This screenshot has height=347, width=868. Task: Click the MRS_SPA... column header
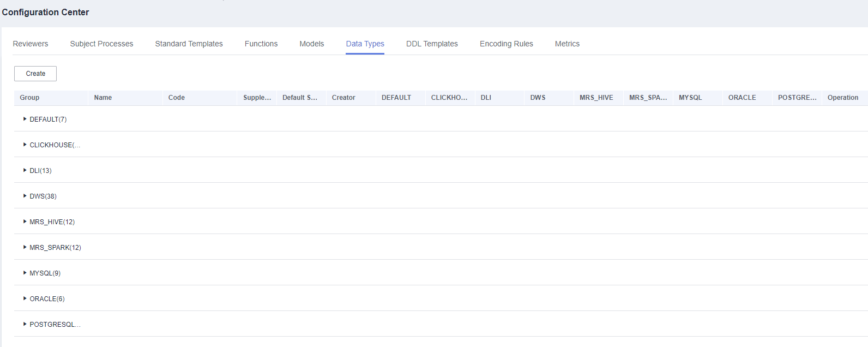click(x=648, y=98)
